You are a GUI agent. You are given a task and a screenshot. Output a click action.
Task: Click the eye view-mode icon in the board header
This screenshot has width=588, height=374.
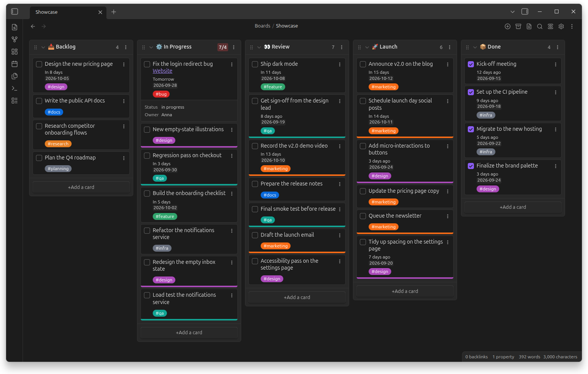tap(550, 26)
